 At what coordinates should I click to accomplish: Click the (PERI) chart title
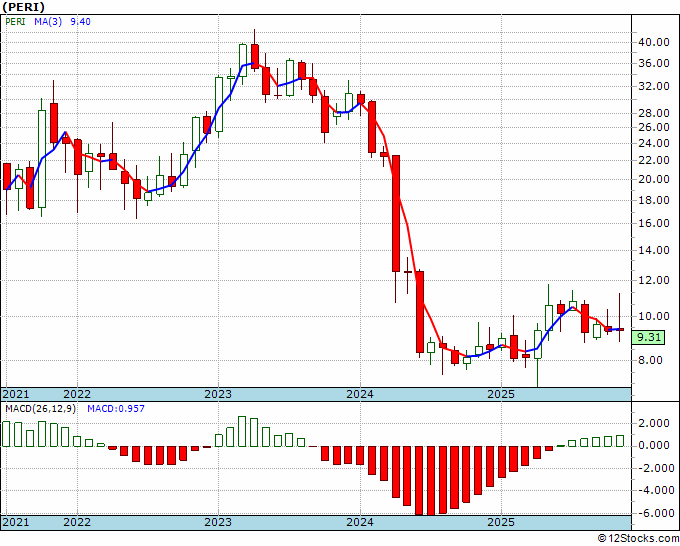pyautogui.click(x=23, y=7)
